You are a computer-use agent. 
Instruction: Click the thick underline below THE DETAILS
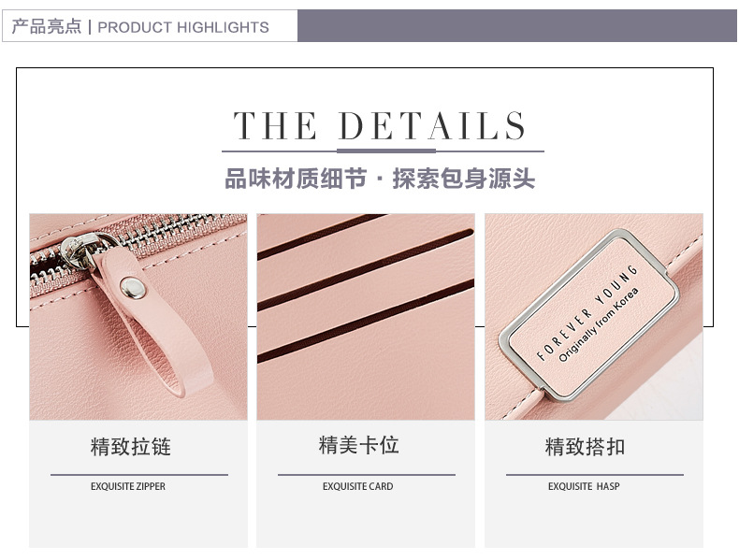[386, 151]
